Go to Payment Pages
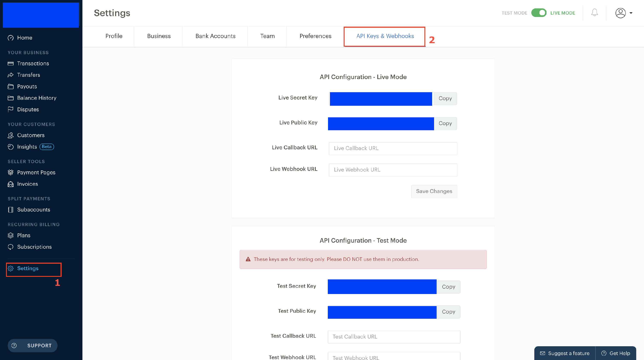 click(36, 173)
